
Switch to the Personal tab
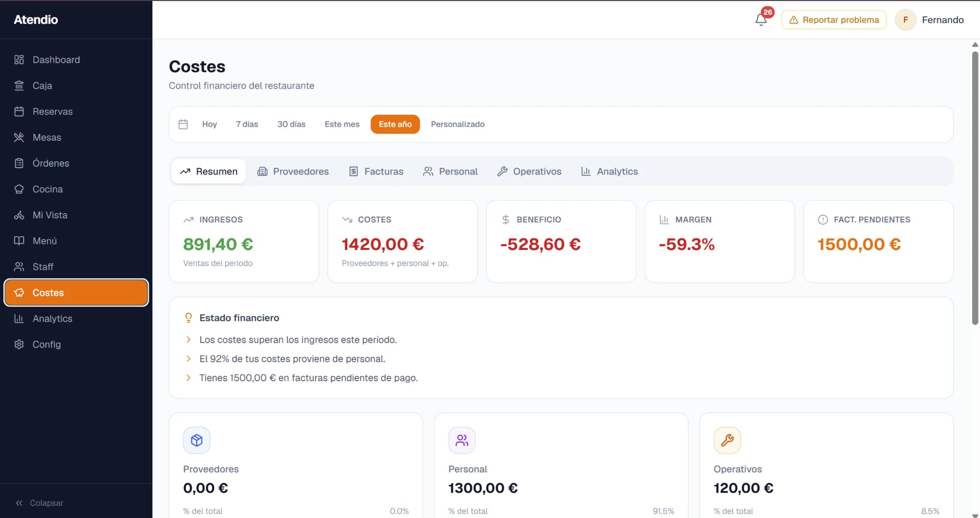click(x=450, y=172)
